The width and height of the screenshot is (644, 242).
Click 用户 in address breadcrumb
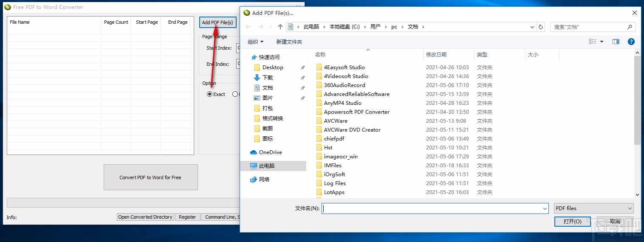coord(375,27)
